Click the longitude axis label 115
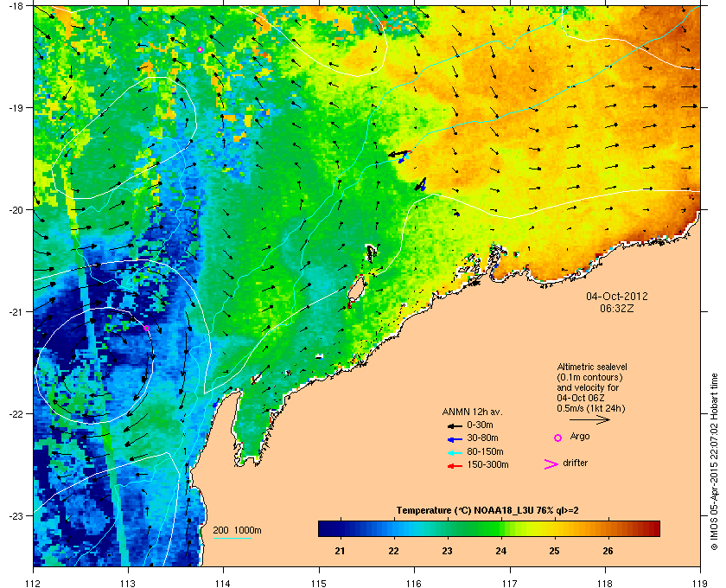Image resolution: width=726 pixels, height=588 pixels. 319,583
